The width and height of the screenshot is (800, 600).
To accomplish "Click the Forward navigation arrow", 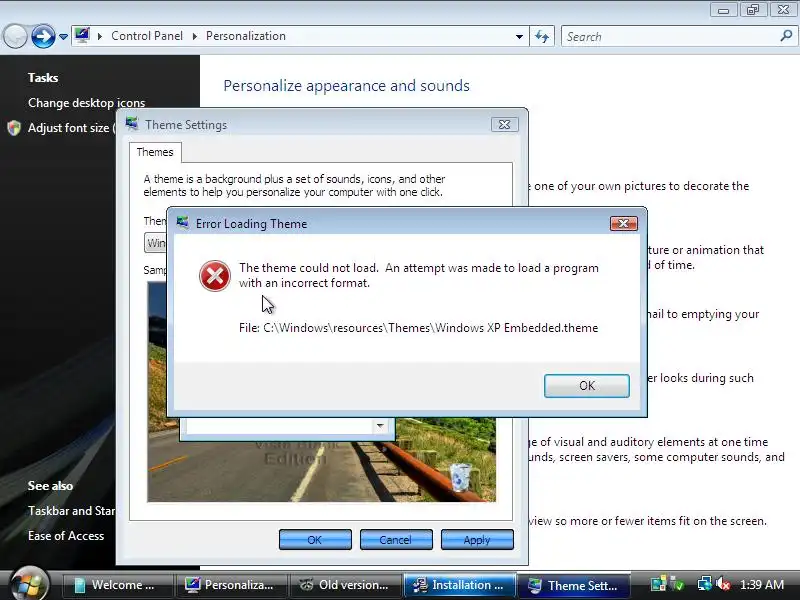I will [x=43, y=36].
